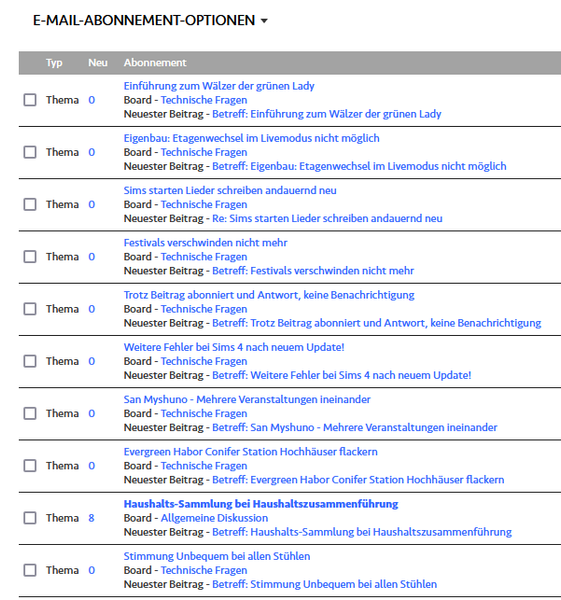Click the Abonnement column header
The image size is (561, 600).
pyautogui.click(x=155, y=62)
